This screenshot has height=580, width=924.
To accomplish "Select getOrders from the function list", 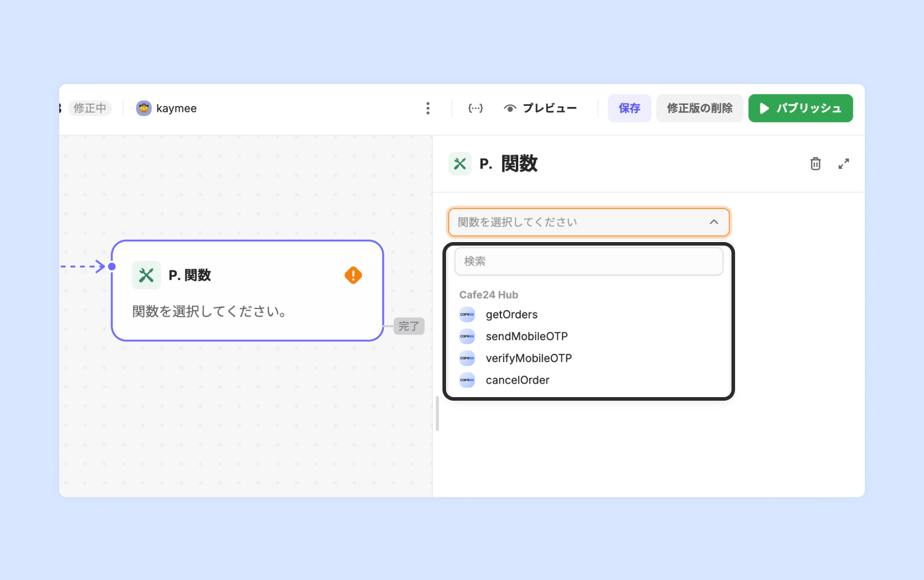I will click(512, 314).
